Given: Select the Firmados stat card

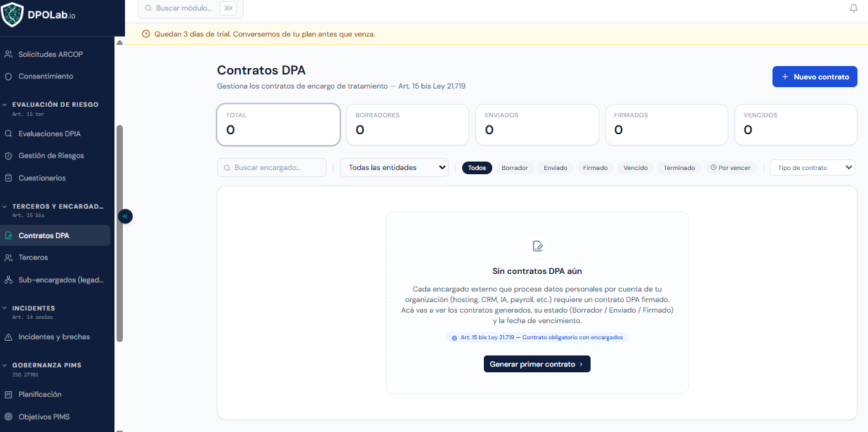Looking at the screenshot, I should (666, 124).
